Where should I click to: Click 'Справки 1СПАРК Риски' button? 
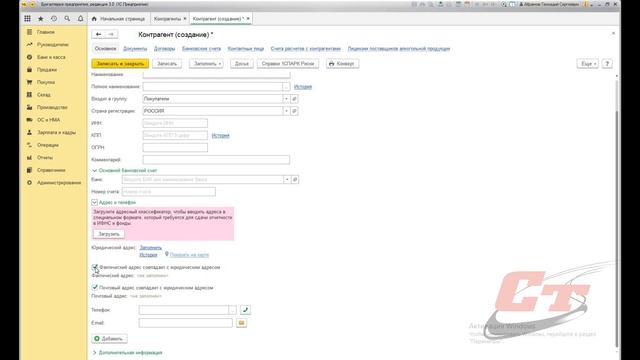[x=288, y=64]
